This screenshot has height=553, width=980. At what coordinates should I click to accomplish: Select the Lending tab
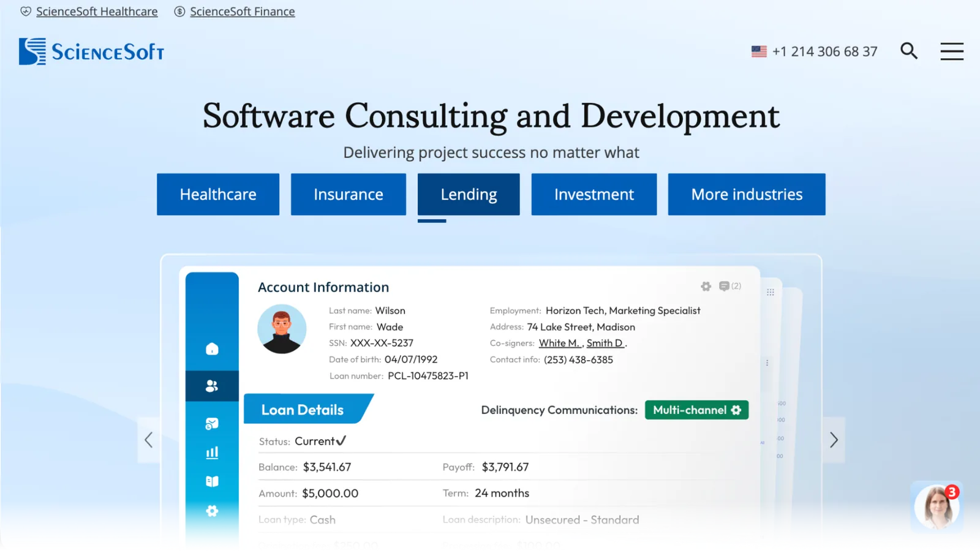[469, 194]
